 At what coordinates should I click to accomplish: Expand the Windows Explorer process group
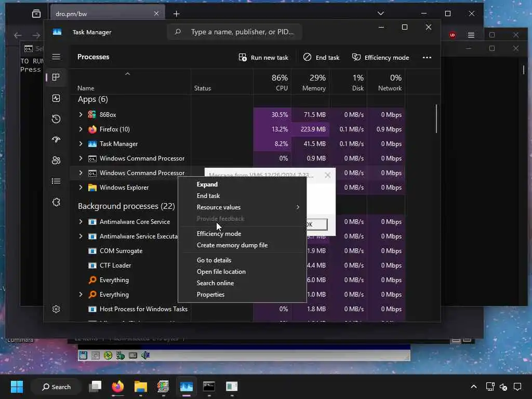81,188
